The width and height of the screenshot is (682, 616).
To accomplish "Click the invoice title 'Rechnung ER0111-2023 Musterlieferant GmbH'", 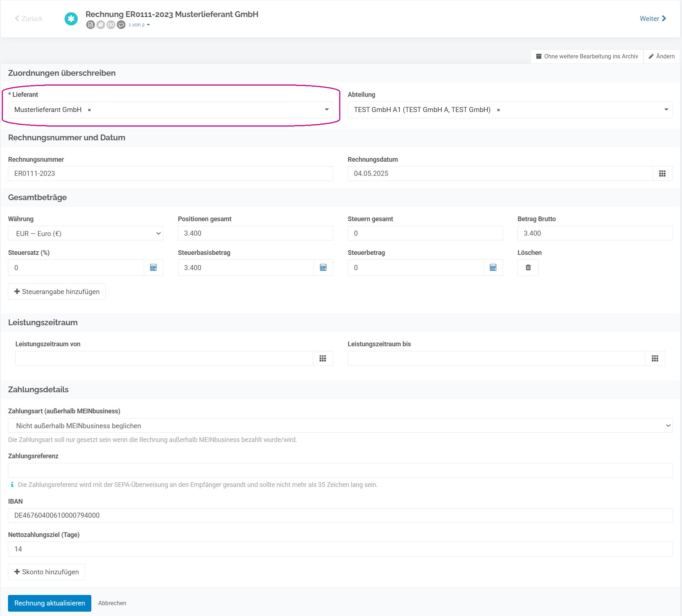I will coord(172,14).
